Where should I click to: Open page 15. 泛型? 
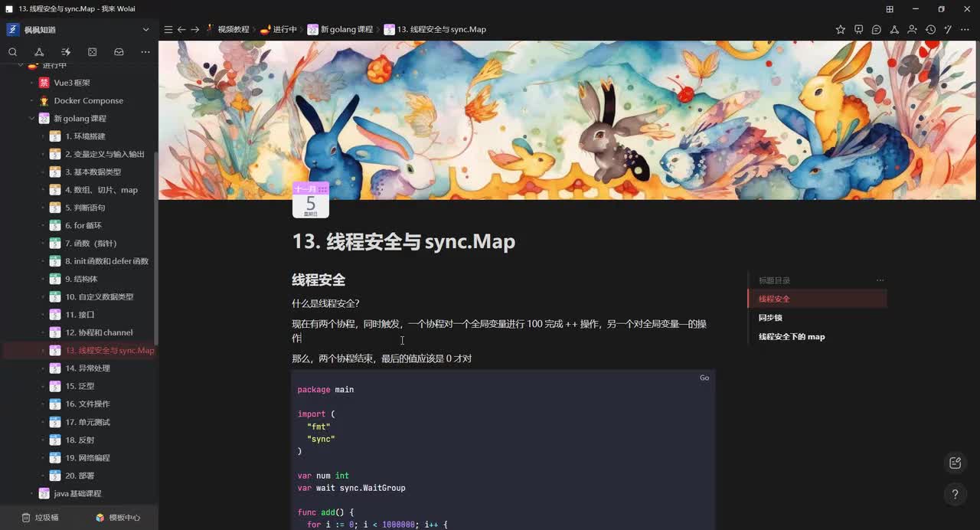pos(80,386)
